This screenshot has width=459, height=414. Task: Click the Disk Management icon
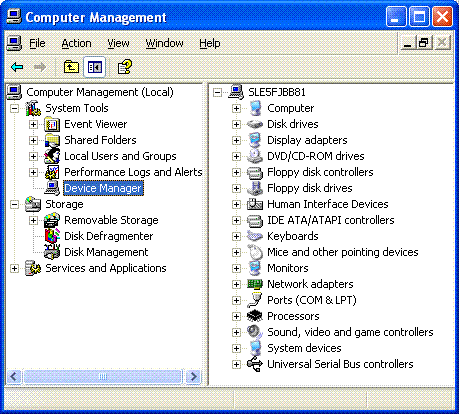[x=52, y=252]
